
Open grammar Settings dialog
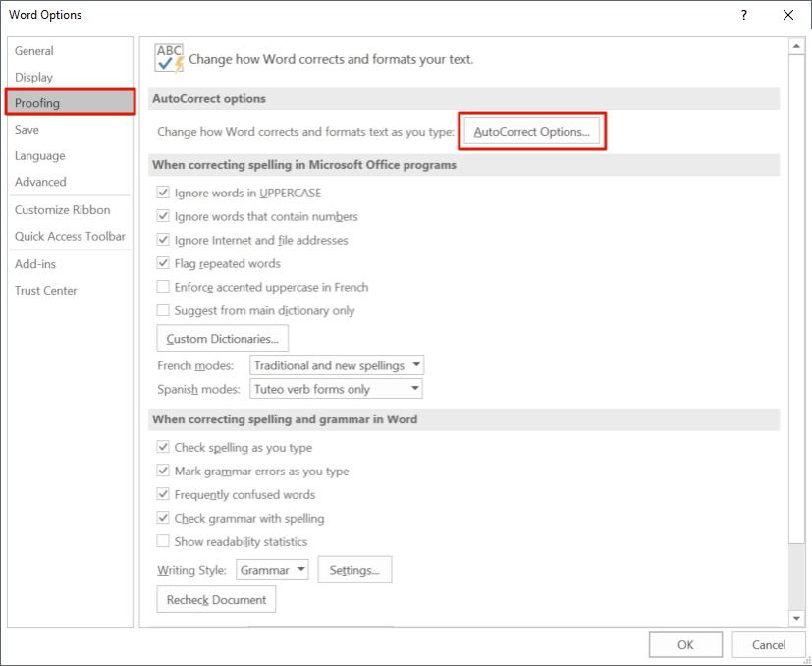point(354,570)
